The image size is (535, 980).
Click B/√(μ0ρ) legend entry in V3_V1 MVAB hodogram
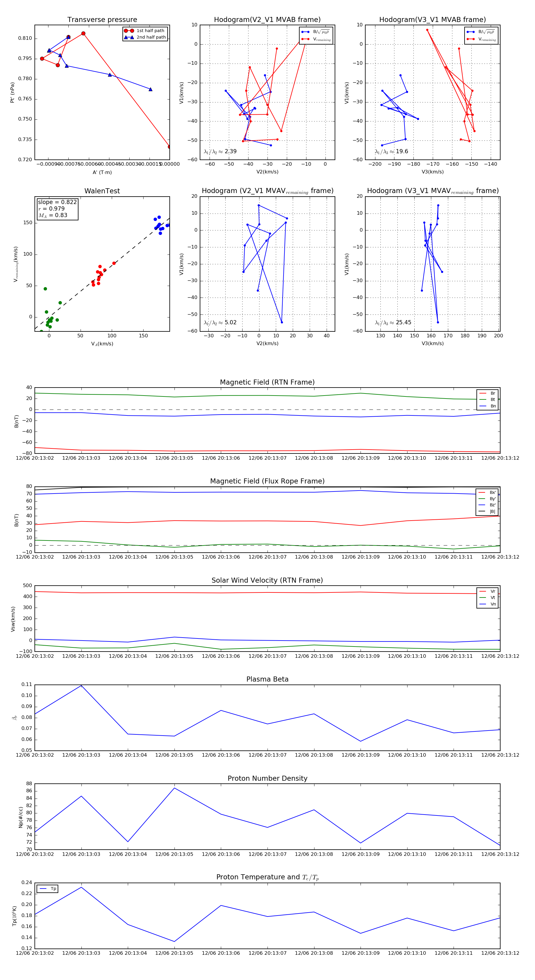[481, 32]
